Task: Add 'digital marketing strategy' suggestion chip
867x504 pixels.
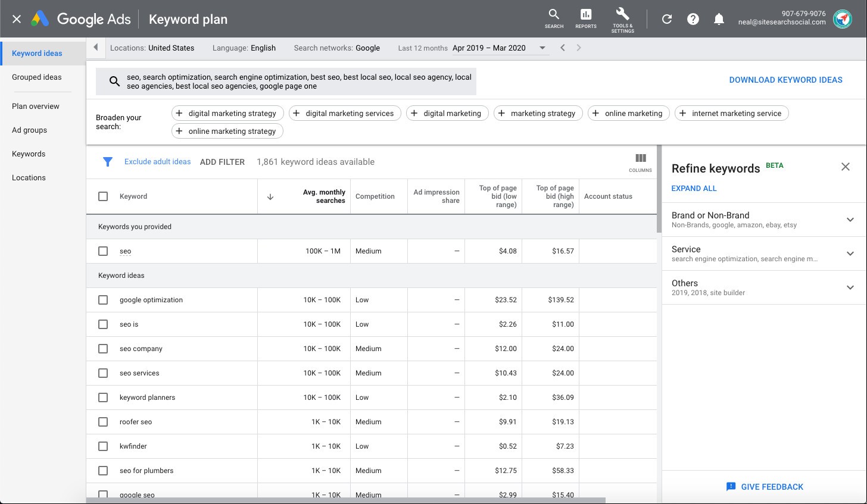Action: point(227,113)
